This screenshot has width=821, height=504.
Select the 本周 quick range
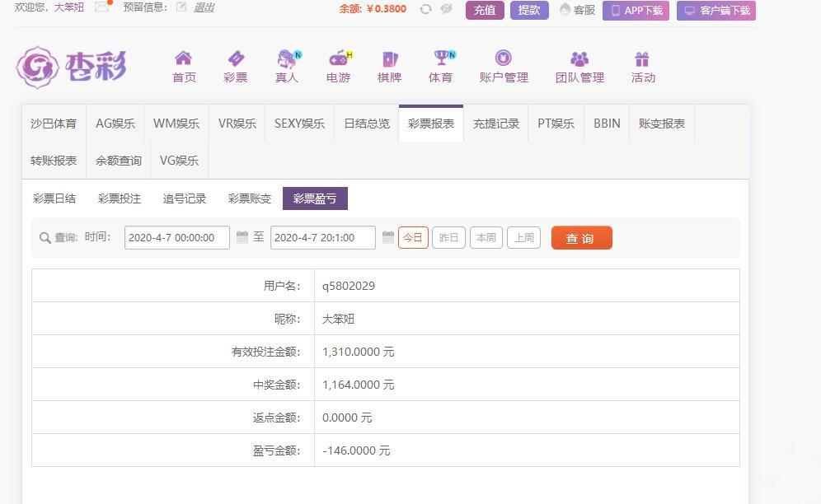[x=486, y=237]
